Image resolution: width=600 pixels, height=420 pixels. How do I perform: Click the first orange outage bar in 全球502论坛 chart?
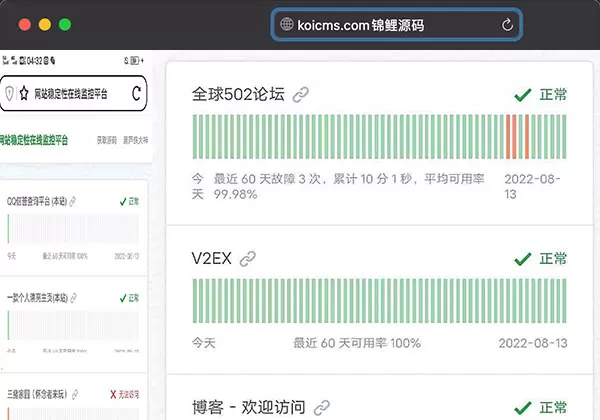[x=508, y=137]
